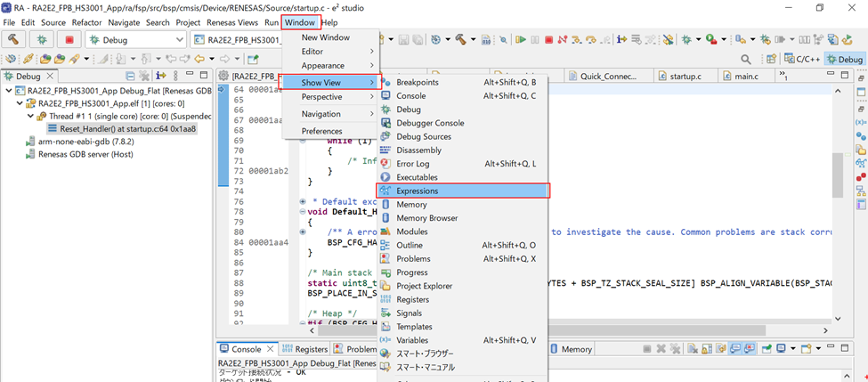Screen dimensions: 868x382
Task: Switch to the main.c editor tab
Action: coord(746,77)
